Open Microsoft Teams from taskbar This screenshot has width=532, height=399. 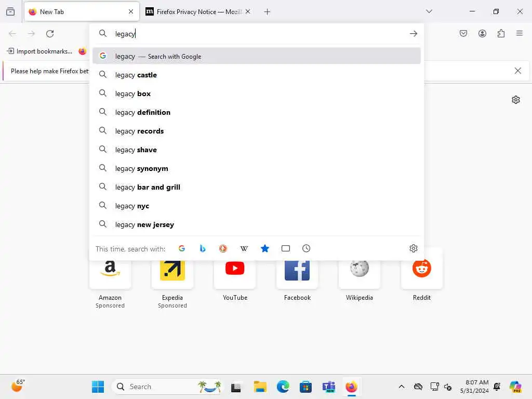[328, 387]
